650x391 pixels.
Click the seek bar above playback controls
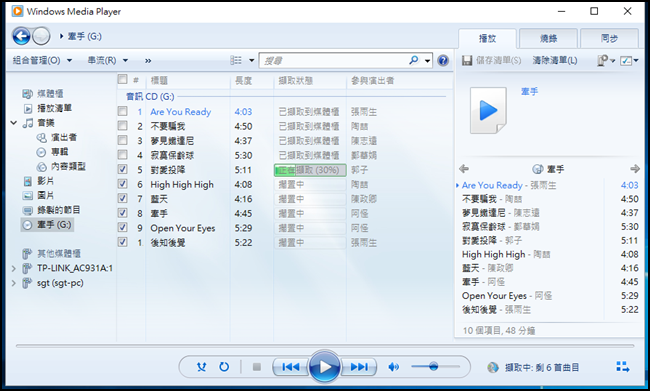[x=325, y=345]
